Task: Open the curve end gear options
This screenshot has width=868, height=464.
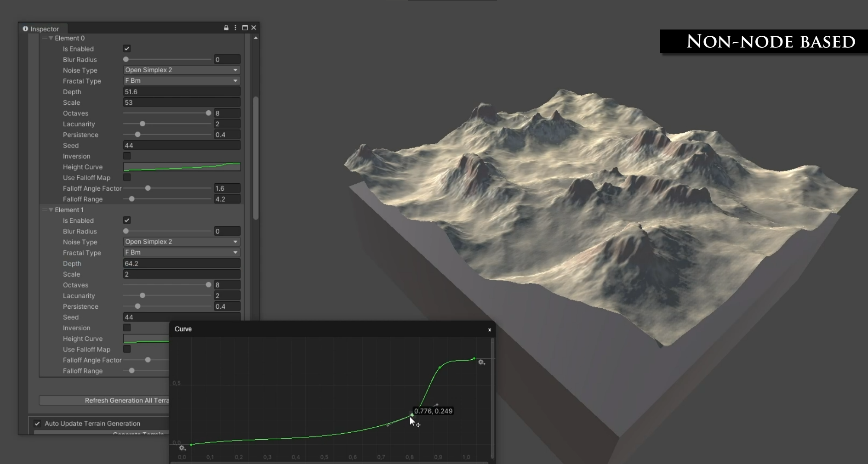Action: pos(481,362)
